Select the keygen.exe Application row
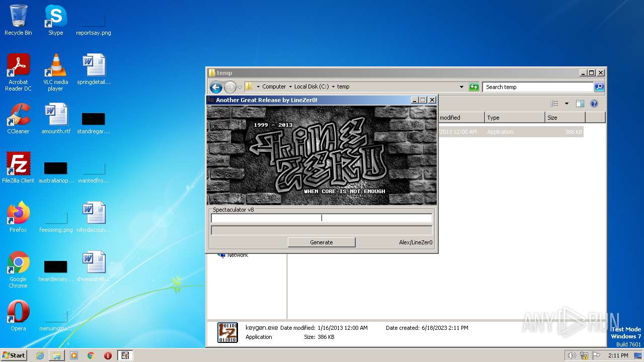Image resolution: width=644 pixels, height=362 pixels. [510, 132]
